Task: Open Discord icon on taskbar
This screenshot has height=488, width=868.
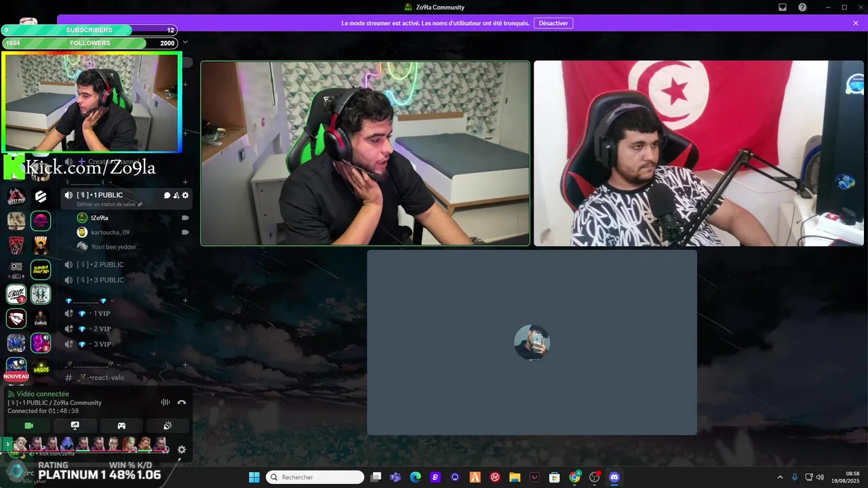Action: 614,477
